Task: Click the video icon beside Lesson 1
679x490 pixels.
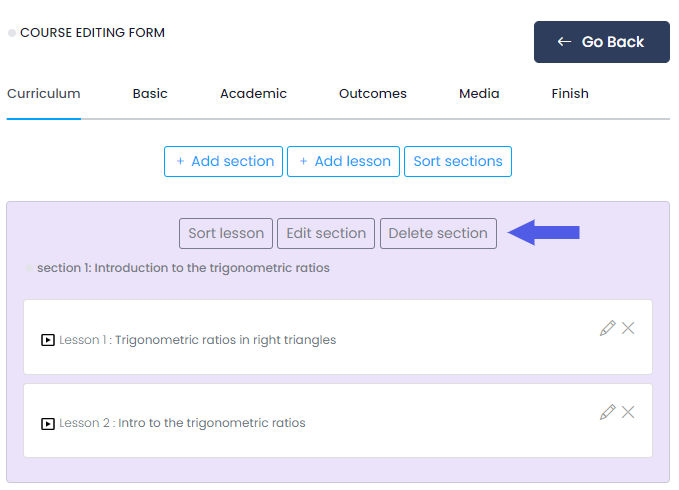Action: 47,340
